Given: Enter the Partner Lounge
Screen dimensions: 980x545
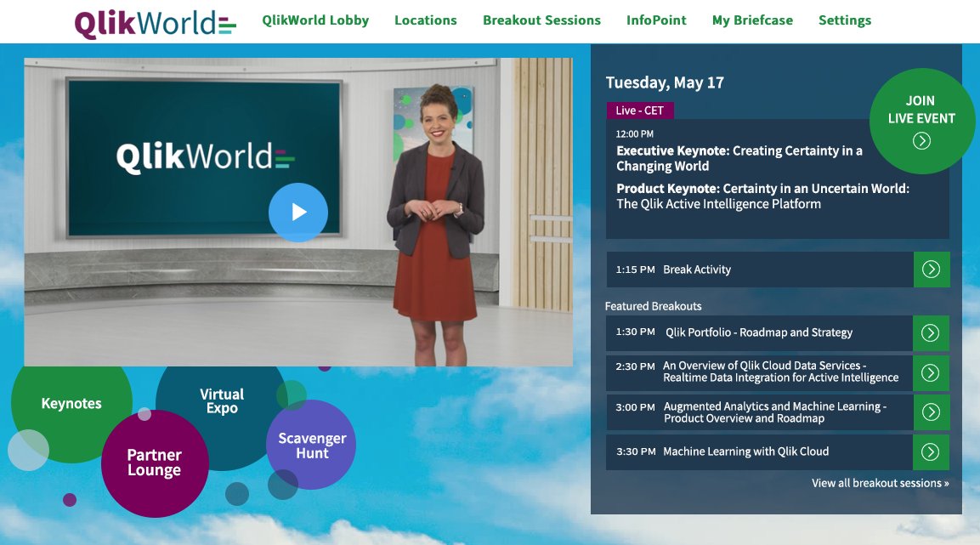Looking at the screenshot, I should [x=155, y=463].
